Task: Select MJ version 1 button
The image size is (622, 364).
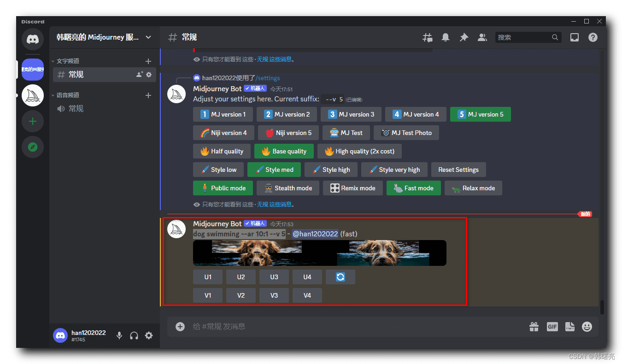Action: [223, 114]
